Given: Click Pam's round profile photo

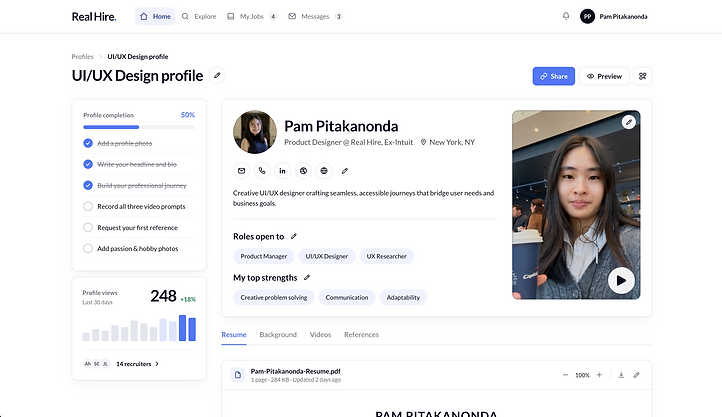Looking at the screenshot, I should 255,132.
